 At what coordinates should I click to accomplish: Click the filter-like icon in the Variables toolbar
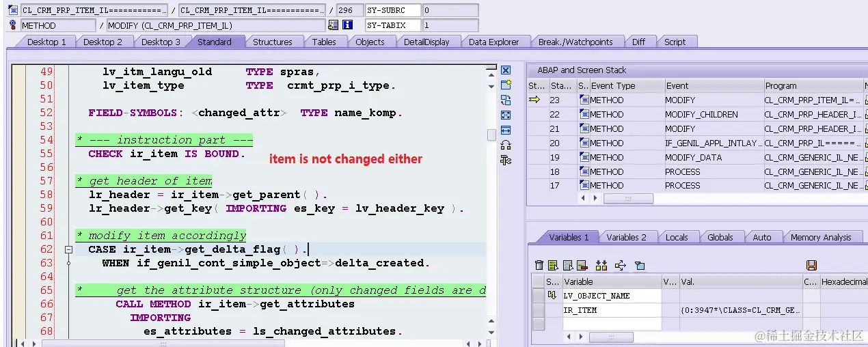pos(640,265)
